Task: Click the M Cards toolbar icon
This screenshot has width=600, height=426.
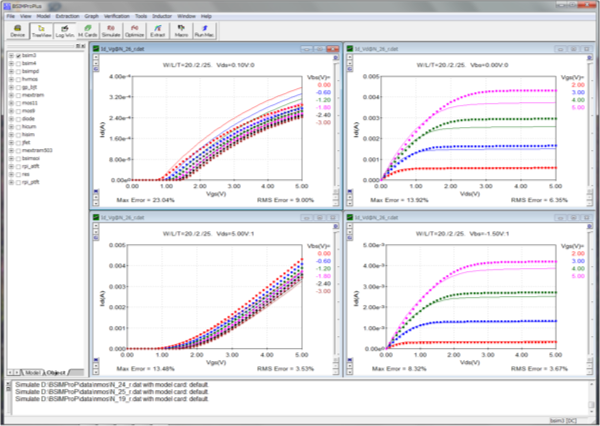Action: pos(88,32)
